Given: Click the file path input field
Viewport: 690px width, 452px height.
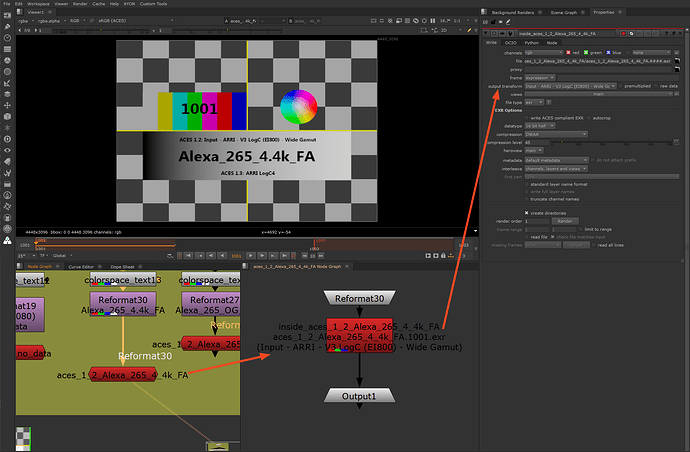Looking at the screenshot, I should click(x=597, y=61).
